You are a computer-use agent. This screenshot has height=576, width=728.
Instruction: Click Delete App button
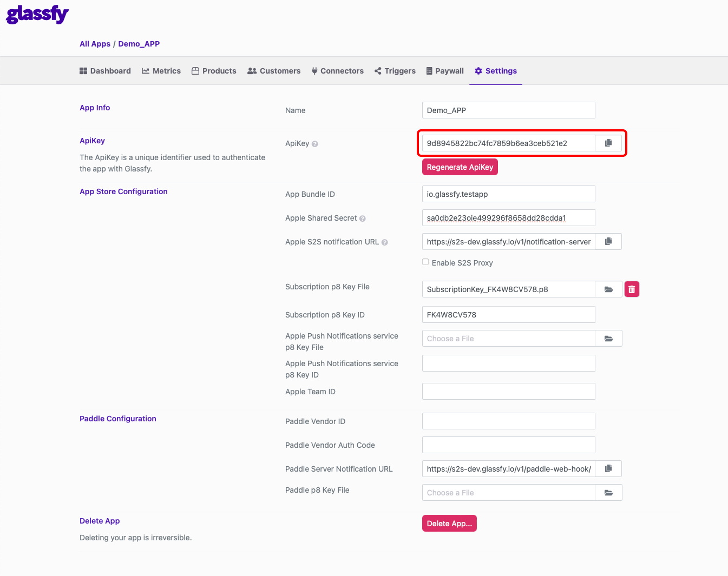coord(449,524)
